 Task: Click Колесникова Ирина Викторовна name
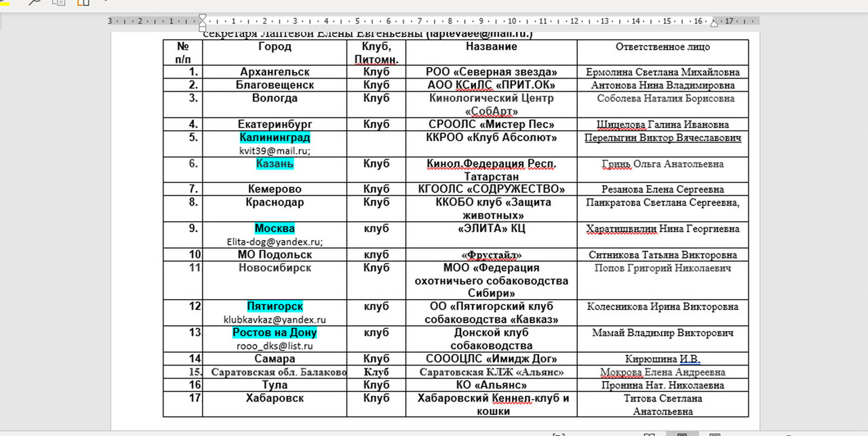(x=663, y=307)
